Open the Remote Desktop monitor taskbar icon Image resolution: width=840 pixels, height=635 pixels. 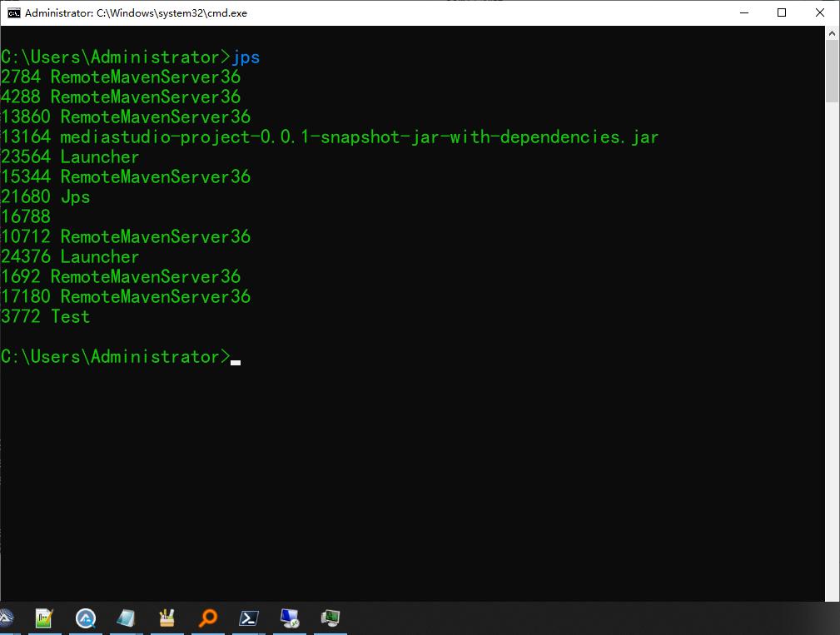click(290, 618)
